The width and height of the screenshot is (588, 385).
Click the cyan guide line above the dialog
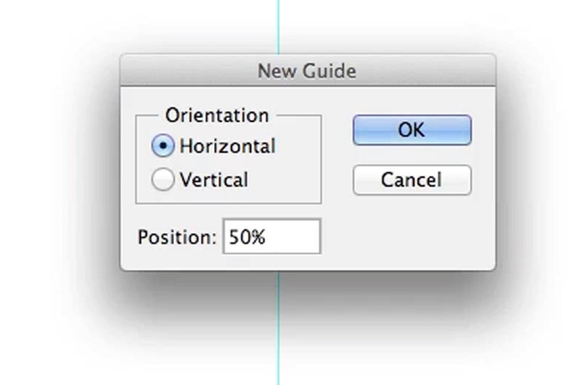[x=278, y=27]
